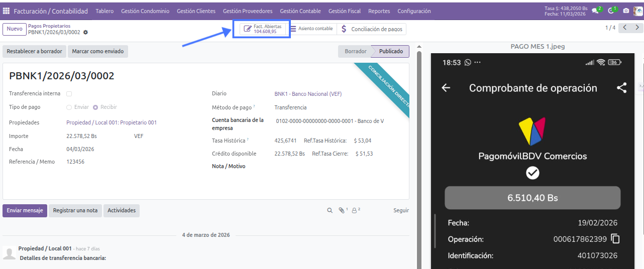Click the camera icon in top bar
644x269 pixels.
(626, 11)
